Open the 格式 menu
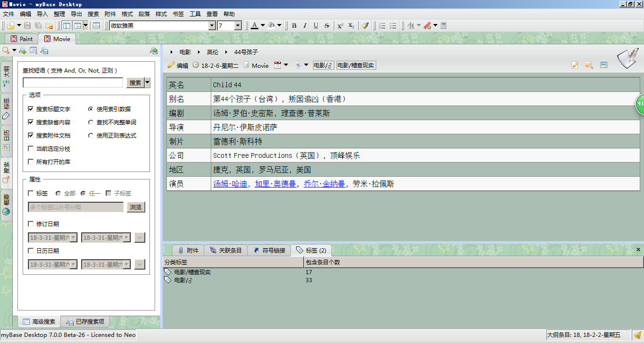This screenshot has height=343, width=644. pyautogui.click(x=127, y=14)
